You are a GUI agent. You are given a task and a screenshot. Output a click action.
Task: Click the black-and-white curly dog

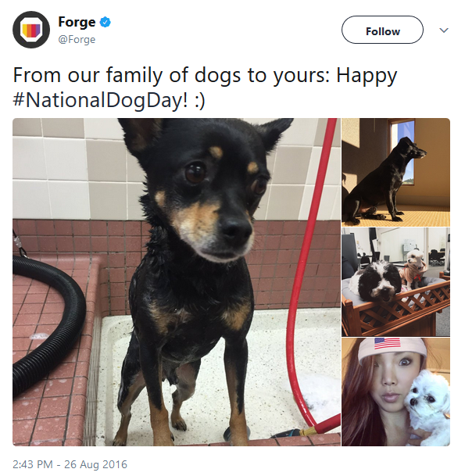click(376, 279)
